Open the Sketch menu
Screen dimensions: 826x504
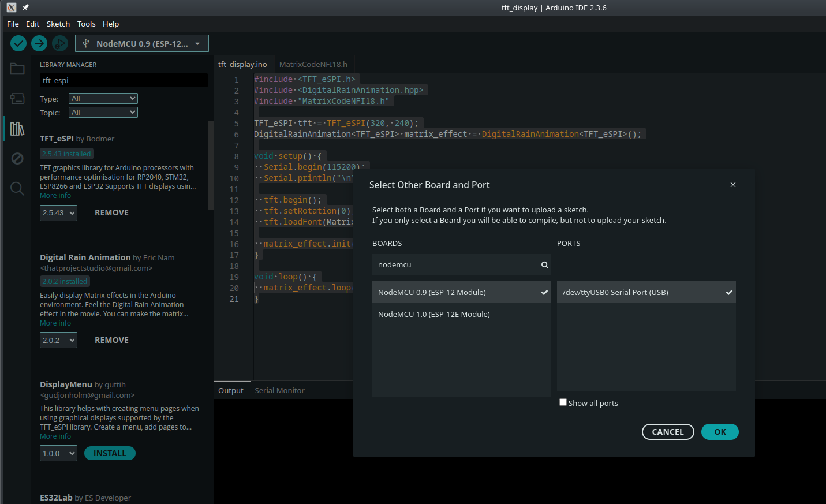coord(58,24)
